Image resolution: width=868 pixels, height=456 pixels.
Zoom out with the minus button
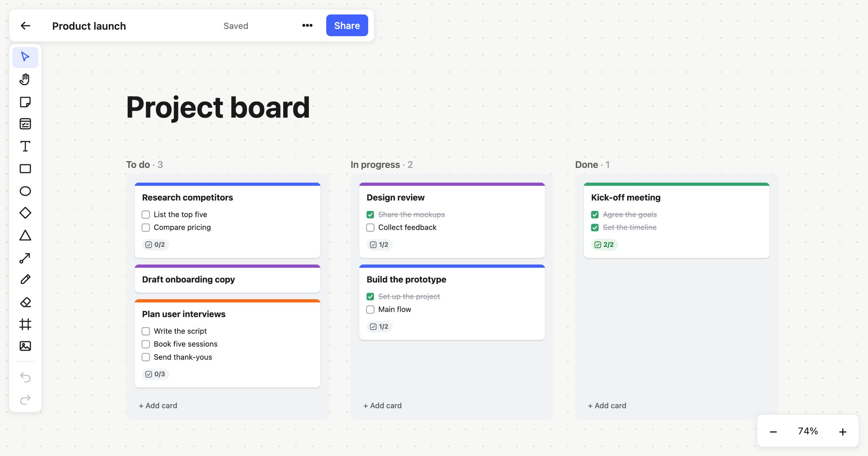[x=773, y=431]
